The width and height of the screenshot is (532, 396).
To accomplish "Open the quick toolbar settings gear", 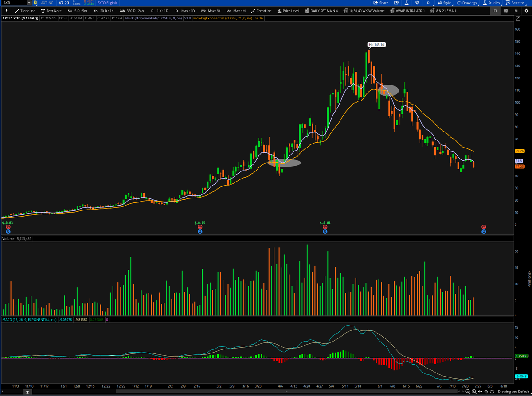I will click(526, 11).
